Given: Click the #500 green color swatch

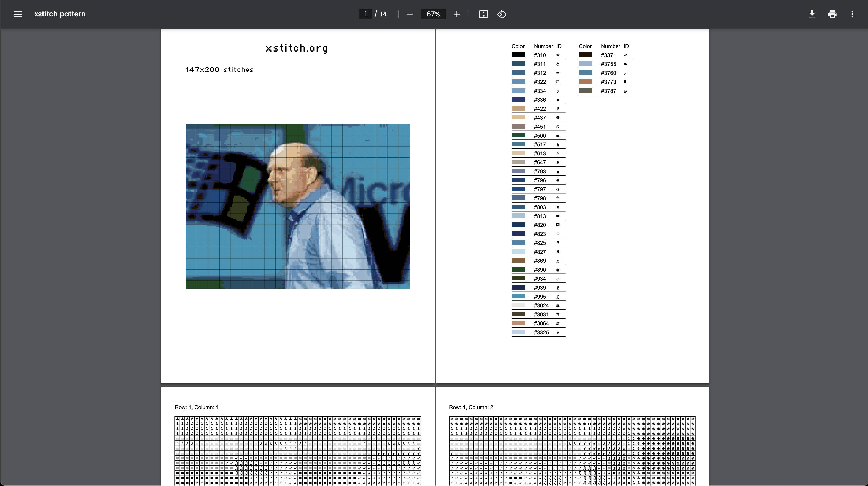Looking at the screenshot, I should (518, 135).
